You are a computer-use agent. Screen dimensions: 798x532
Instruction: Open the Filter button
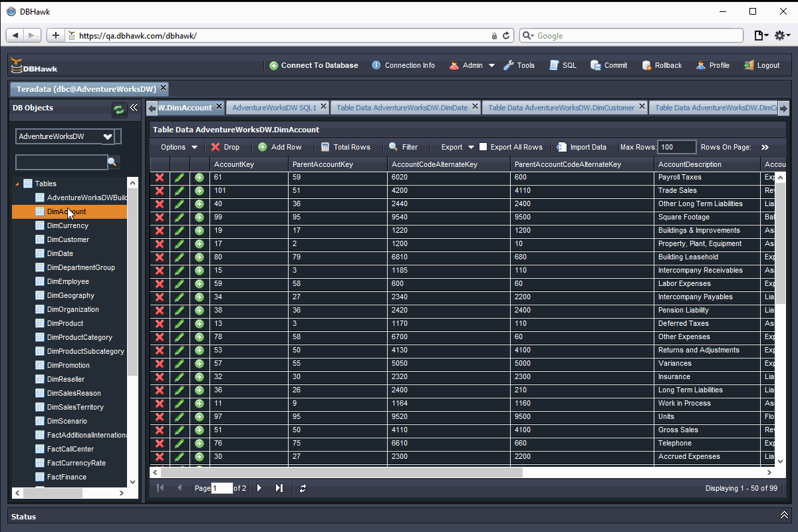coord(404,147)
